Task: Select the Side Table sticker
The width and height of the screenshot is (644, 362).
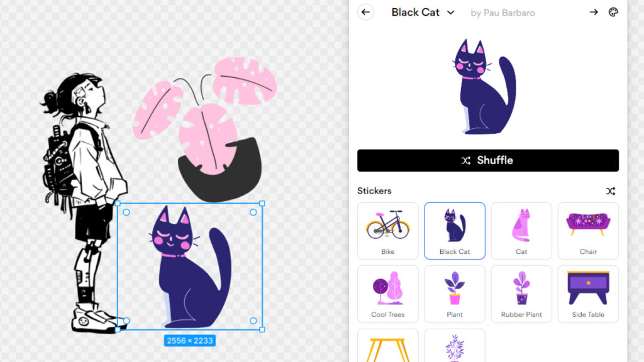Action: (588, 294)
